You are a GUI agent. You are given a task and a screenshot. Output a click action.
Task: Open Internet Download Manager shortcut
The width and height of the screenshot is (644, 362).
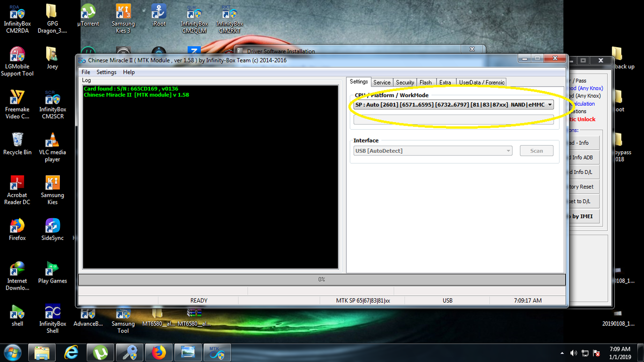pyautogui.click(x=17, y=276)
